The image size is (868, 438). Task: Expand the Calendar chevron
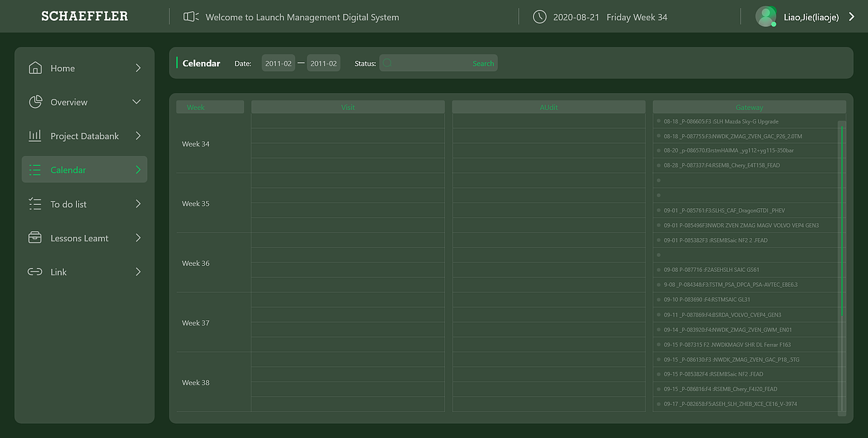138,170
